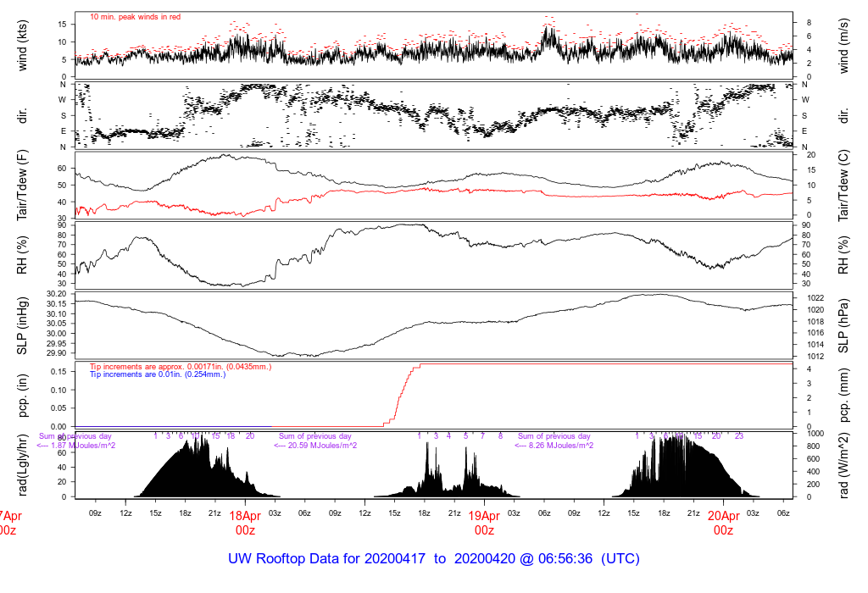This screenshot has width=868, height=593.
Task: Click the "pcp. (in)" axis label
Action: pyautogui.click(x=22, y=396)
